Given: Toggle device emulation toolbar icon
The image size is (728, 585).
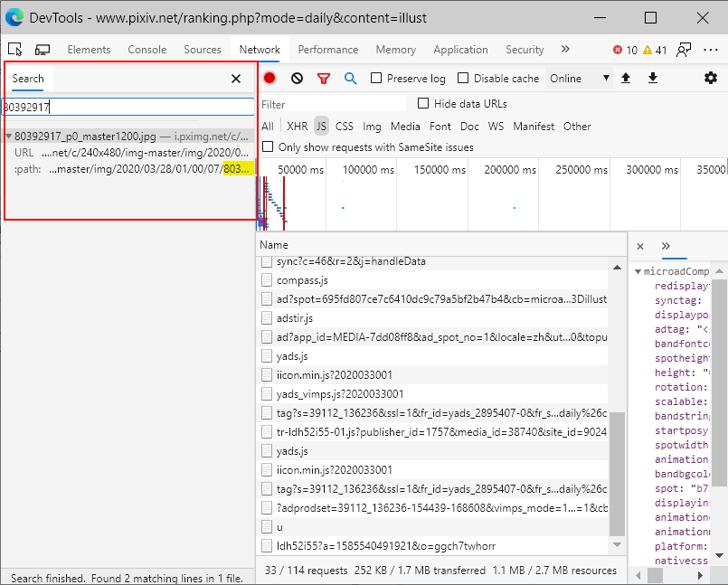Looking at the screenshot, I should [x=43, y=49].
